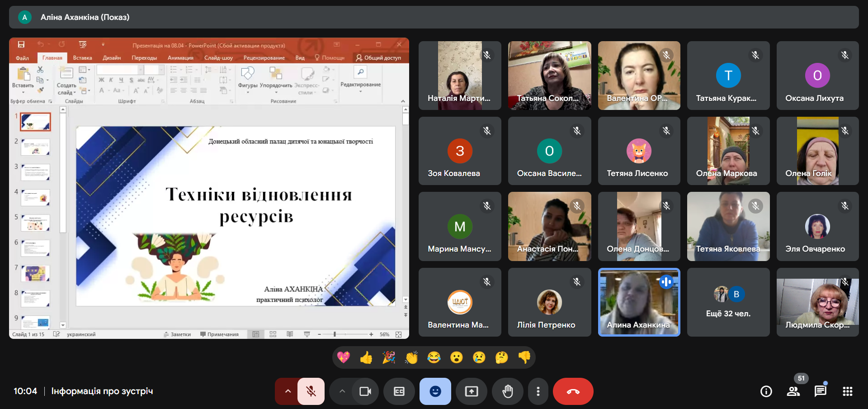Fit slide to window icon
Image resolution: width=868 pixels, height=409 pixels.
[399, 334]
